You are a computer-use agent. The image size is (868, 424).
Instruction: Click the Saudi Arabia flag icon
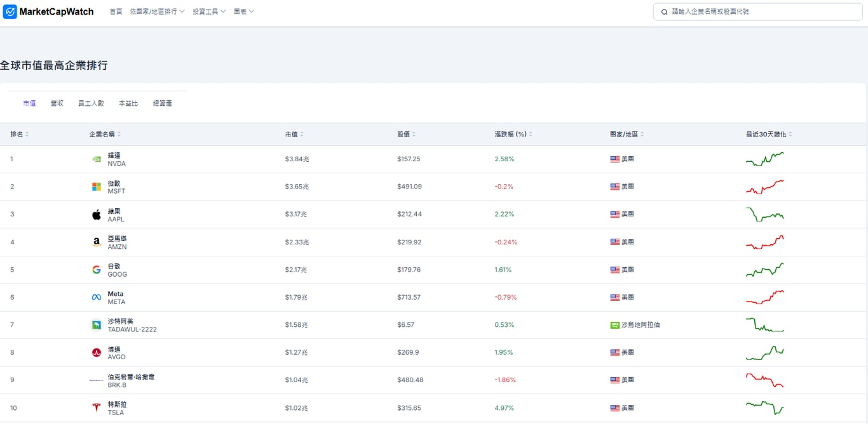614,325
